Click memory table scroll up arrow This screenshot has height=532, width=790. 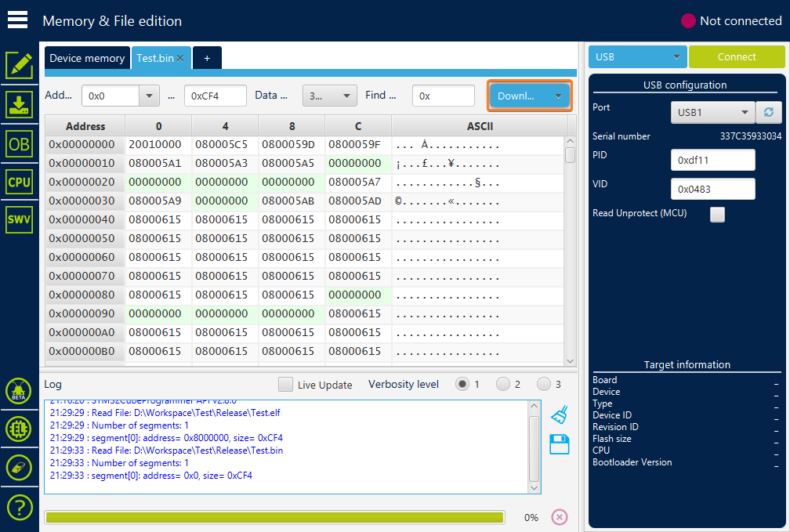point(570,141)
